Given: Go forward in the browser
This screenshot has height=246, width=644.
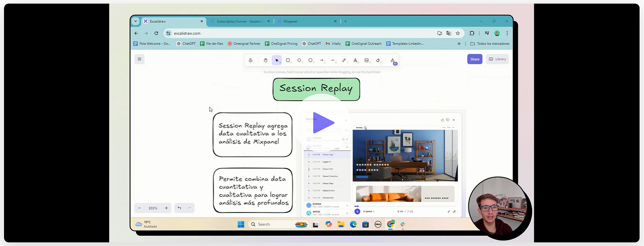Looking at the screenshot, I should click(146, 33).
